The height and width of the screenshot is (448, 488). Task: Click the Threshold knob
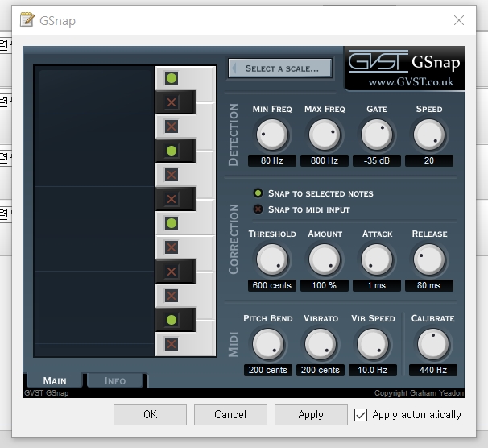pyautogui.click(x=272, y=259)
